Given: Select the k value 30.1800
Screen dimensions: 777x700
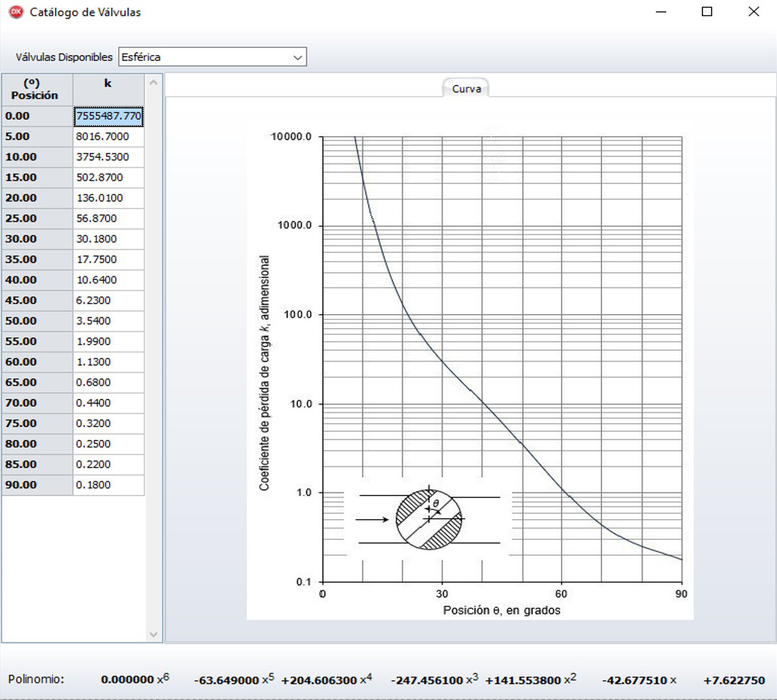Looking at the screenshot, I should [108, 239].
